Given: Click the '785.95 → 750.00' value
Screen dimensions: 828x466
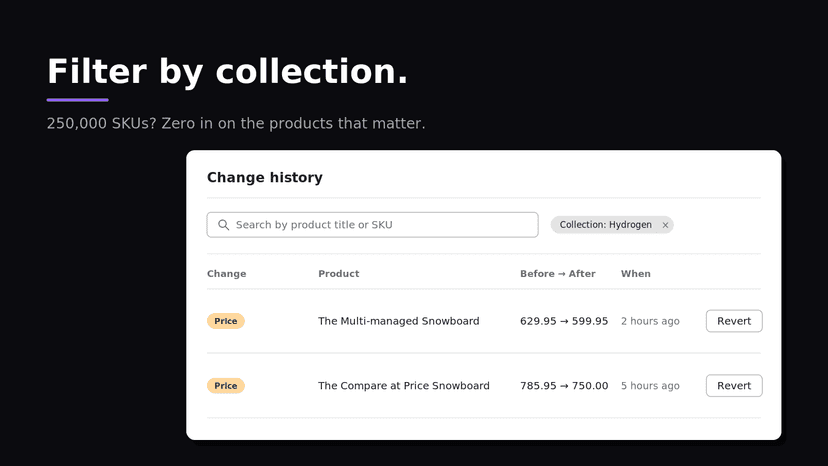Looking at the screenshot, I should (564, 386).
